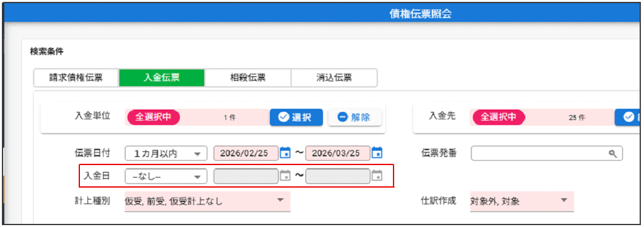The image size is (644, 227).
Task: Click the 入金日 end date field
Action: 337,176
